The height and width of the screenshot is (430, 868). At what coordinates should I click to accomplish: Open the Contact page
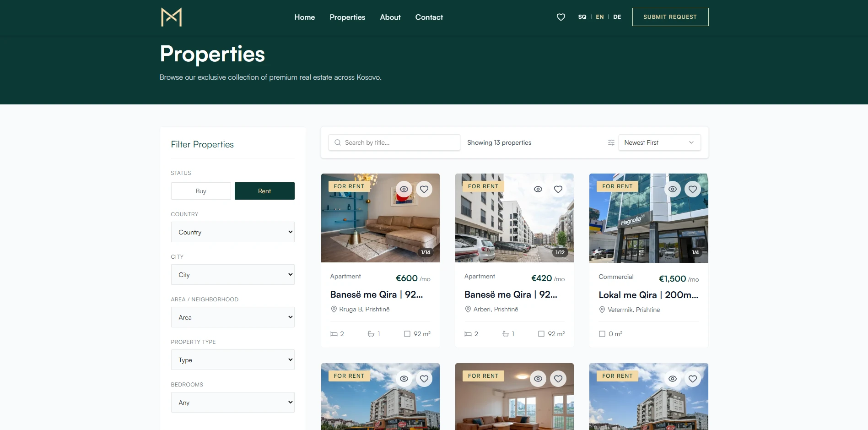[429, 17]
